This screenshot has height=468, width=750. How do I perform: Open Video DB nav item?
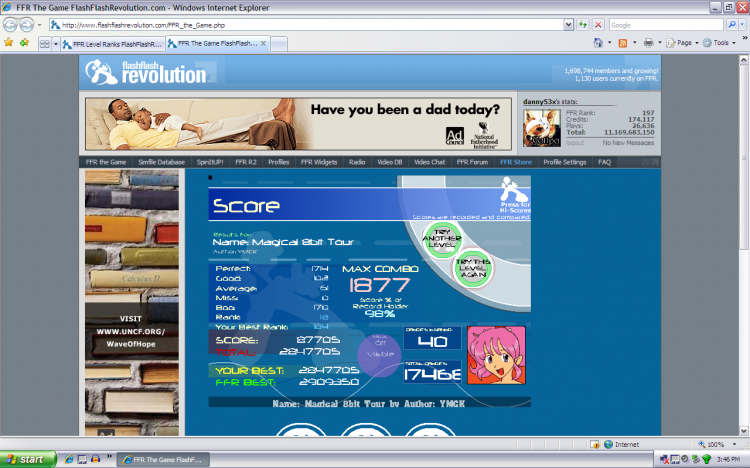click(390, 162)
